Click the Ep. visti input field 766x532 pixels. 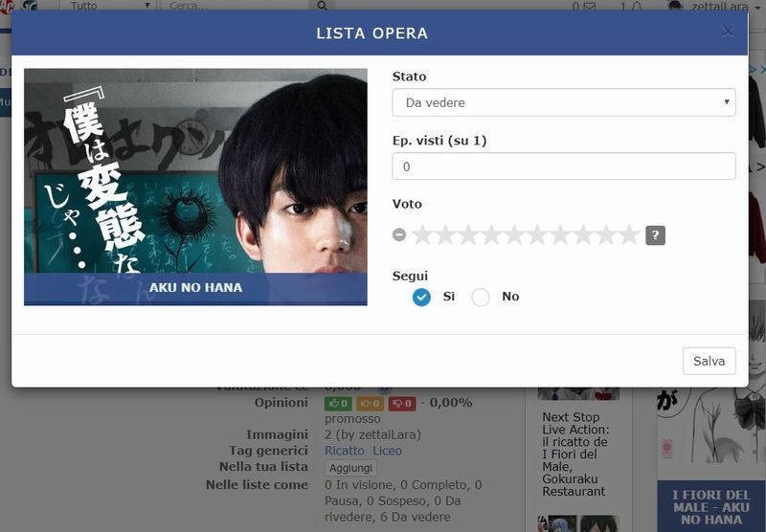click(564, 166)
